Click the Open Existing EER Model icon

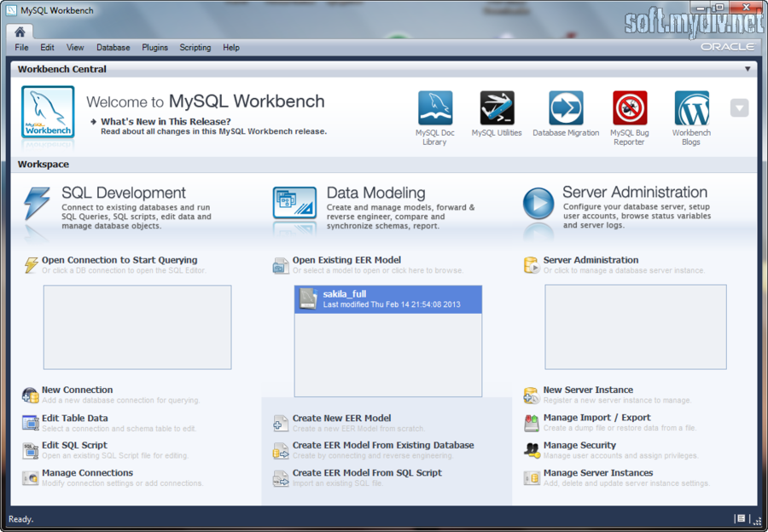pos(281,265)
